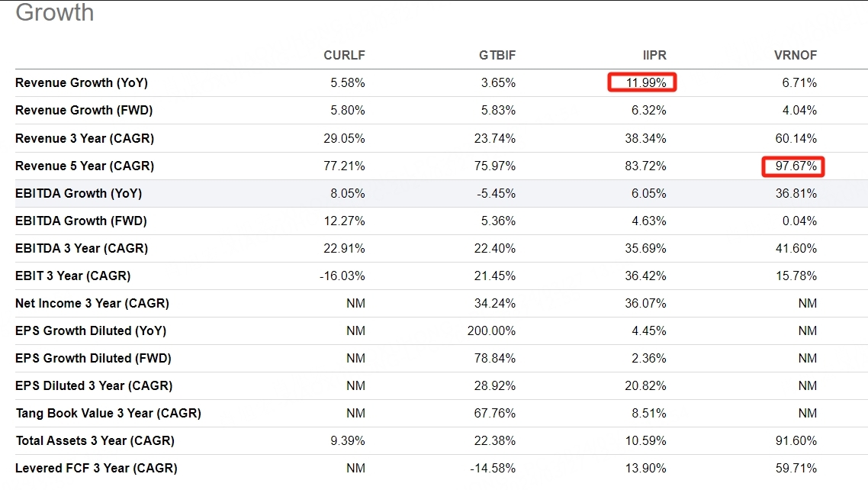The height and width of the screenshot is (490, 868).
Task: Open the EPS Growth Diluted (YoY) label
Action: point(91,330)
